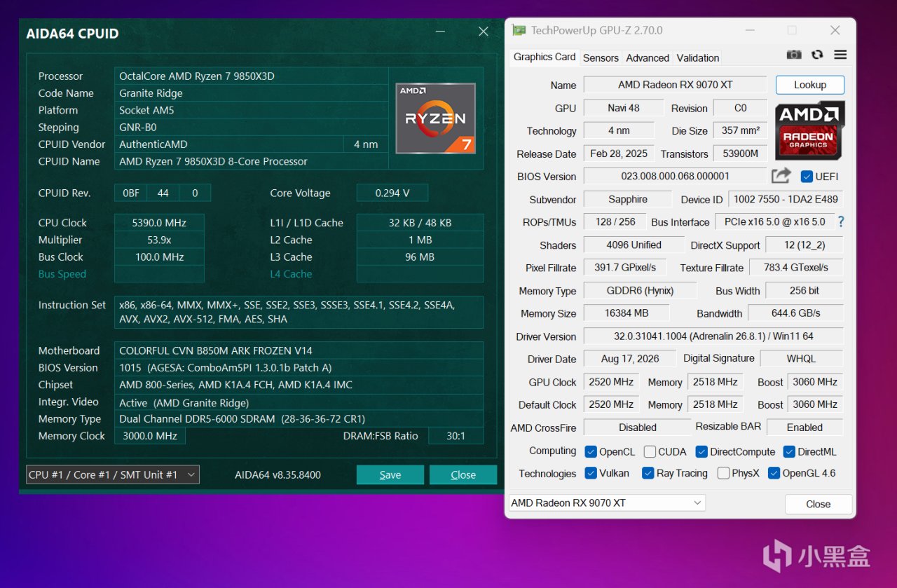This screenshot has width=897, height=588.
Task: Enable the CUDA checkbox
Action: [650, 451]
